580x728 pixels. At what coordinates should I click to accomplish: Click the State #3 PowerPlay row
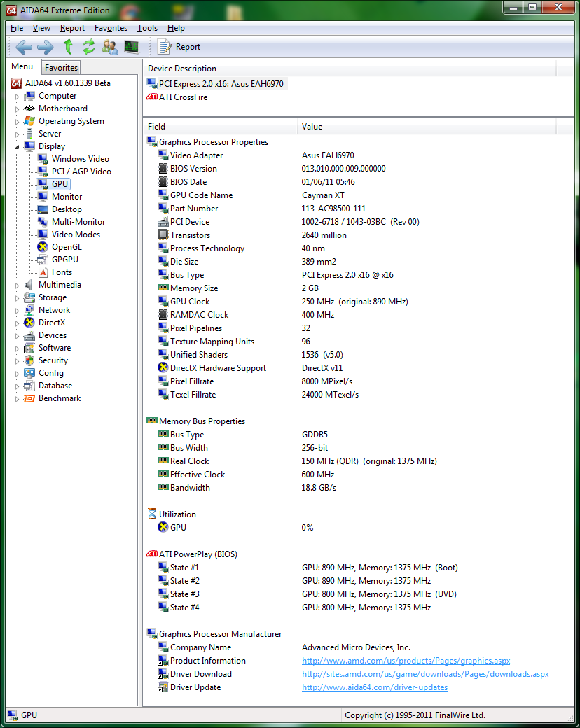point(184,594)
